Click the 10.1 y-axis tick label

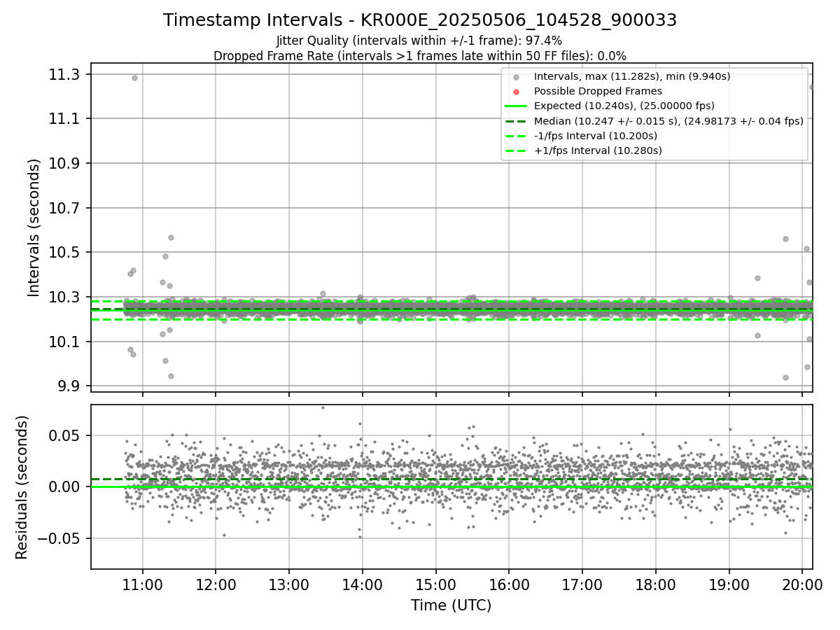(x=64, y=342)
